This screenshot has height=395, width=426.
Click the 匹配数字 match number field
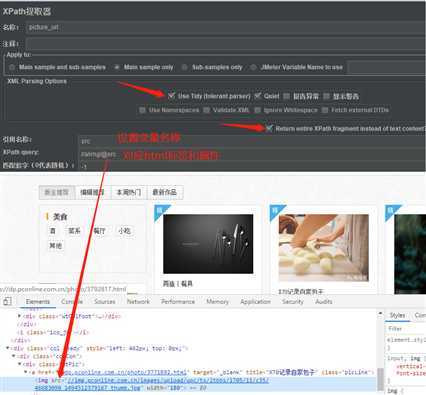(252, 165)
